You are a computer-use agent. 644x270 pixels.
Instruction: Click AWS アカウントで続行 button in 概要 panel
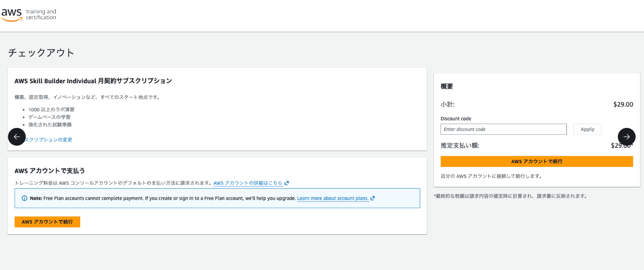pos(537,162)
